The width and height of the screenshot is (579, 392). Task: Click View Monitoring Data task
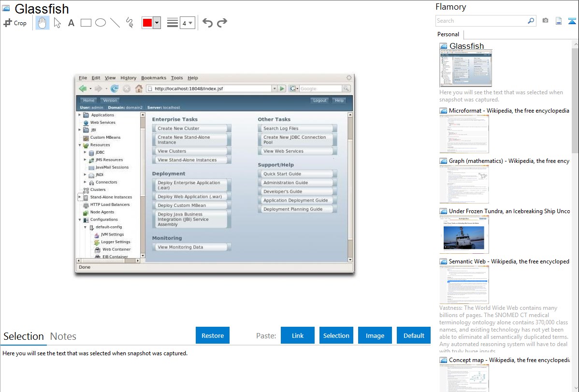[x=192, y=247]
